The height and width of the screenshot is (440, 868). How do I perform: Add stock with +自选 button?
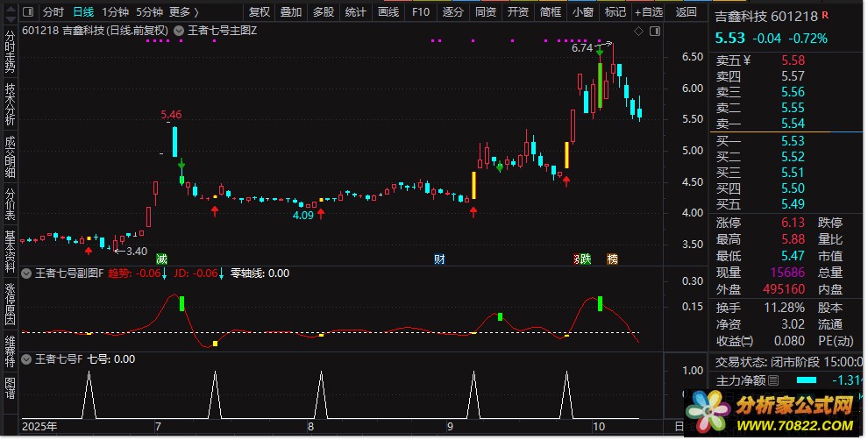(649, 11)
